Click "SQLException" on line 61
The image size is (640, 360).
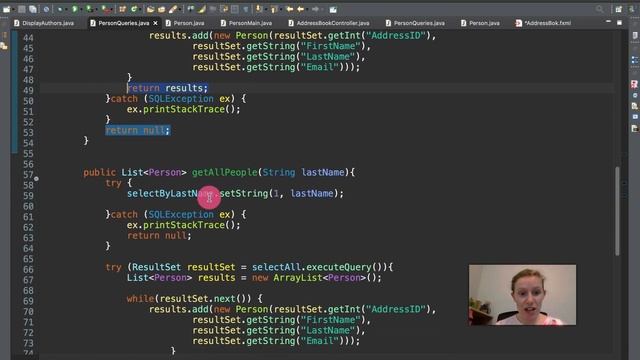tap(181, 215)
